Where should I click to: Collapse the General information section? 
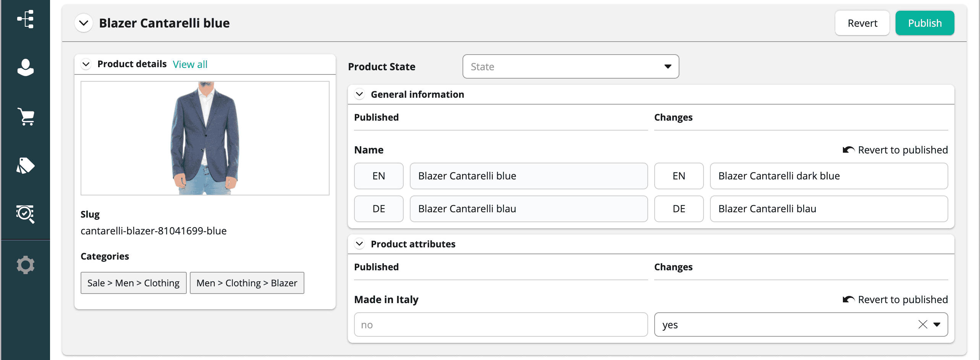pyautogui.click(x=359, y=94)
